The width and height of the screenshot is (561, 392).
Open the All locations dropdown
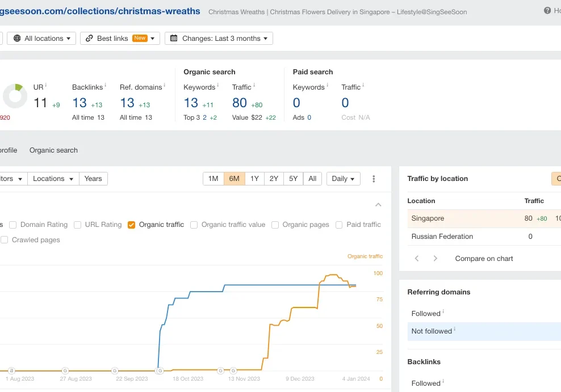(x=41, y=38)
